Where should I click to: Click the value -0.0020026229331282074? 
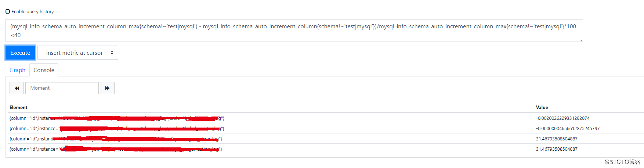(562, 118)
